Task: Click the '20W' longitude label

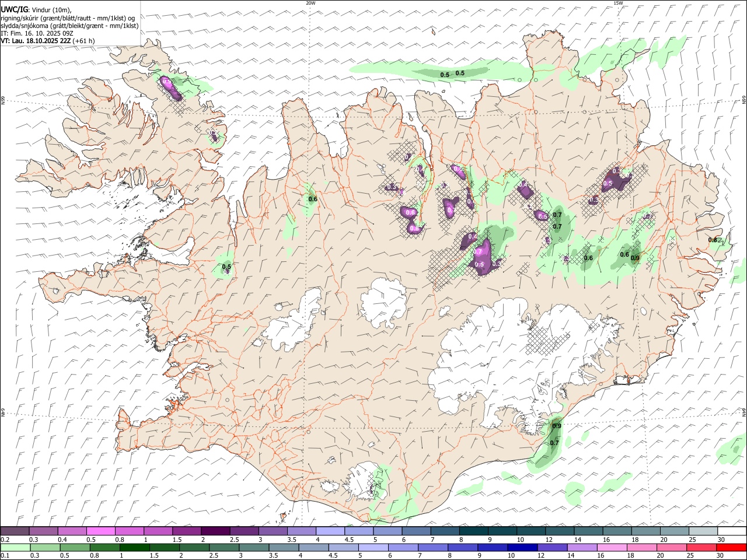Action: click(x=310, y=3)
